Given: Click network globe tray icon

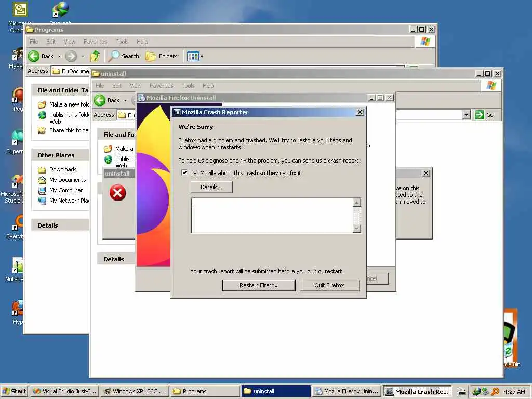Looking at the screenshot, I should pos(476,392).
